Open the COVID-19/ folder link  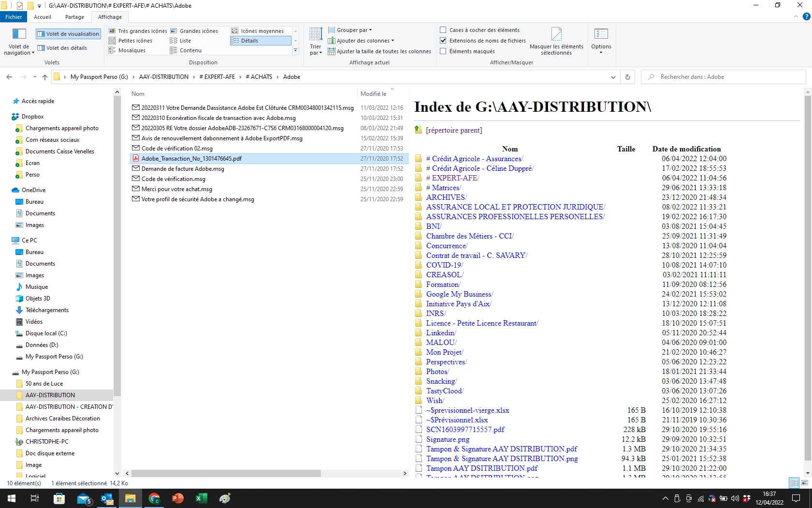point(445,265)
